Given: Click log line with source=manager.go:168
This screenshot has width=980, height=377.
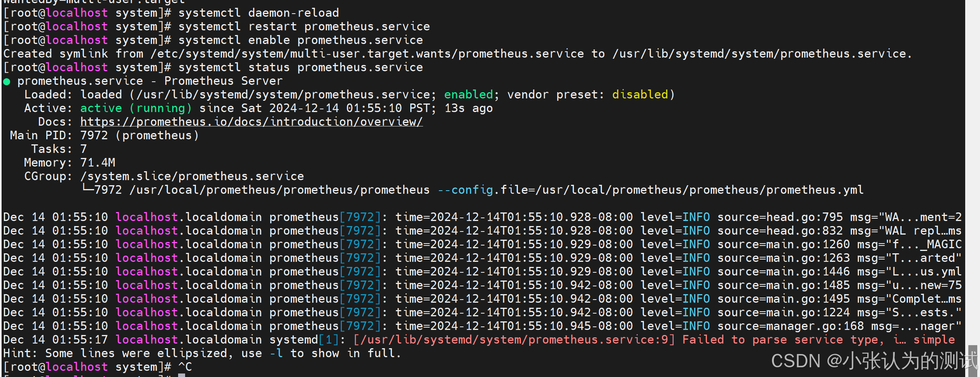Looking at the screenshot, I should pyautogui.click(x=482, y=326).
